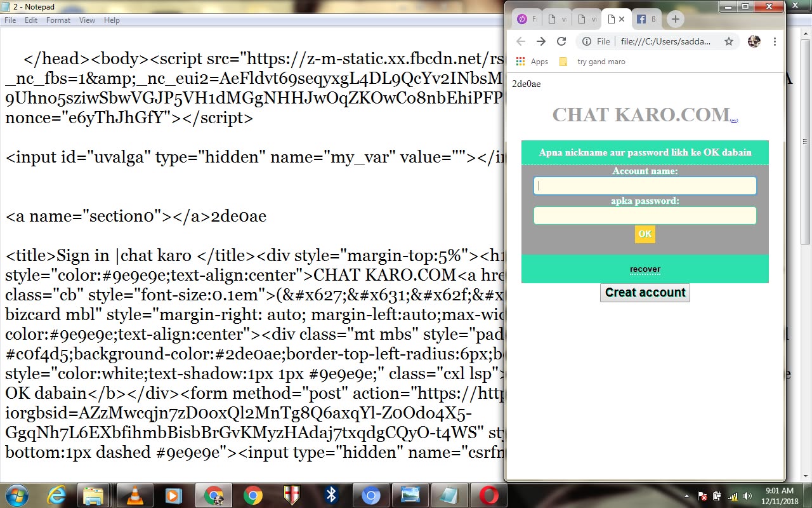Click the Windows Start button
The image size is (812, 508).
(x=17, y=495)
